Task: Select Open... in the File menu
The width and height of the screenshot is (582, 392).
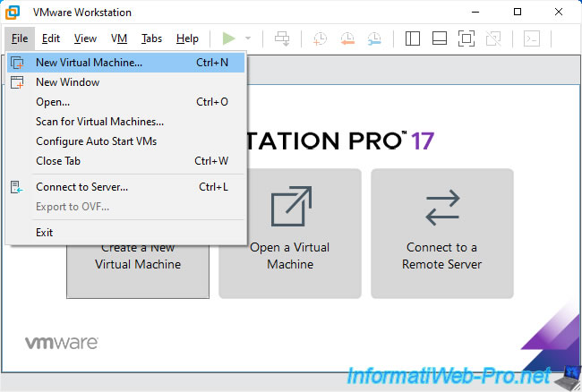Action: point(126,102)
